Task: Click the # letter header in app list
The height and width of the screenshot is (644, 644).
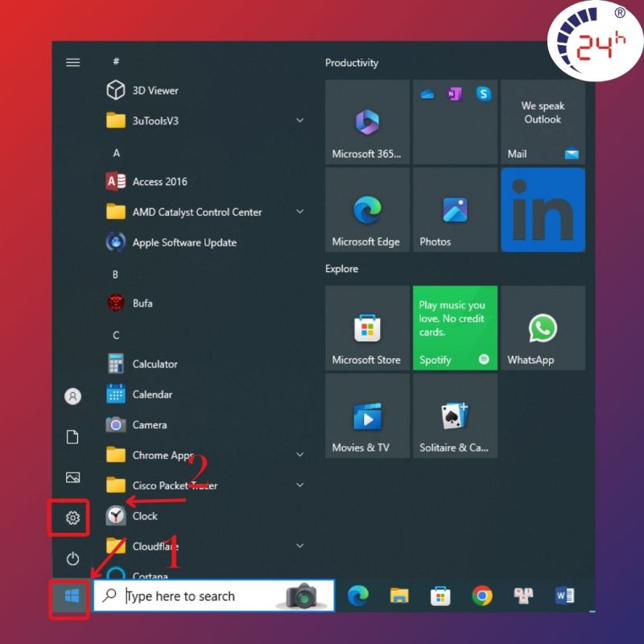Action: [x=116, y=61]
